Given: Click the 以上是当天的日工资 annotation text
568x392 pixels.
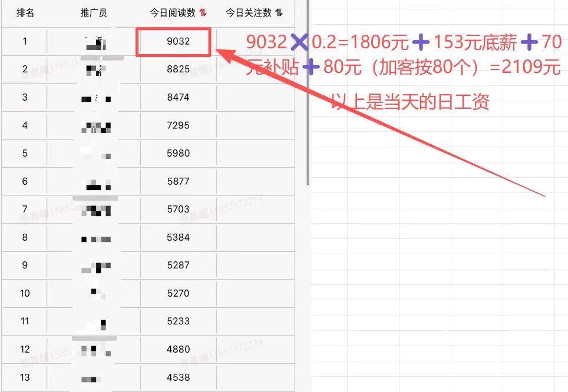Looking at the screenshot, I should (410, 102).
